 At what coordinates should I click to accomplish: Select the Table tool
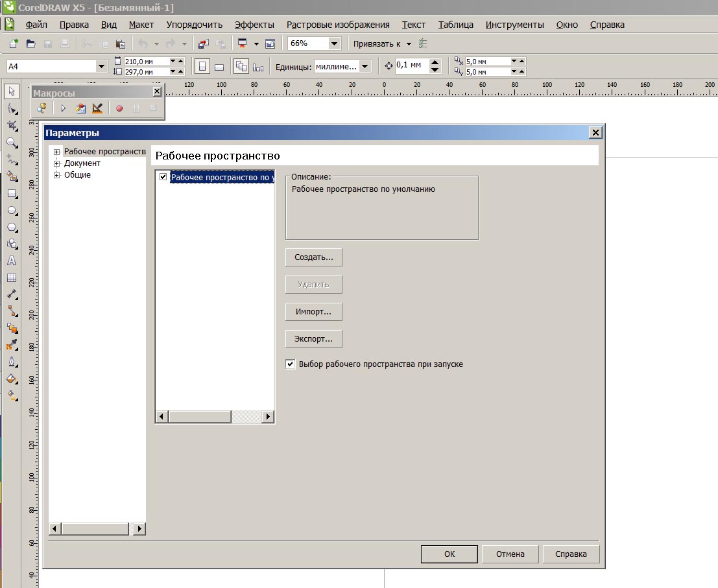[11, 278]
